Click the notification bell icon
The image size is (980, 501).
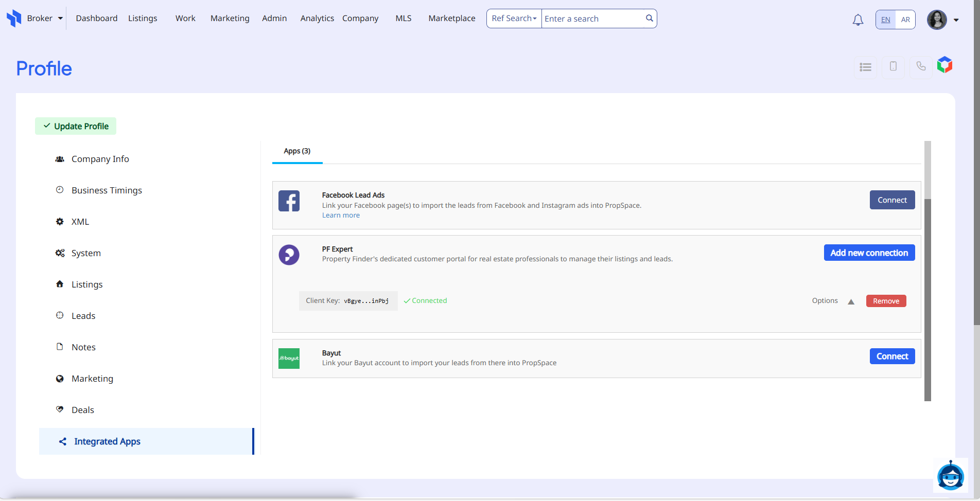click(x=857, y=20)
